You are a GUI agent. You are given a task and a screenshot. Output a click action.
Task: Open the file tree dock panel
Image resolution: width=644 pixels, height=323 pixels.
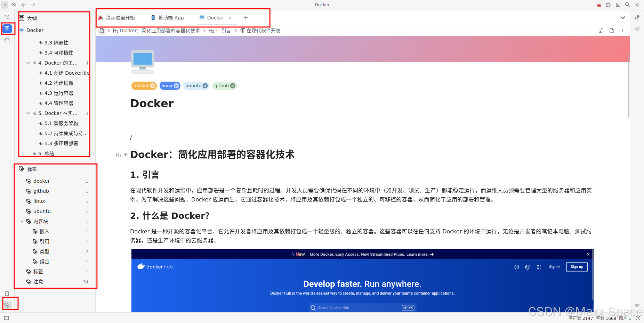tap(7, 17)
